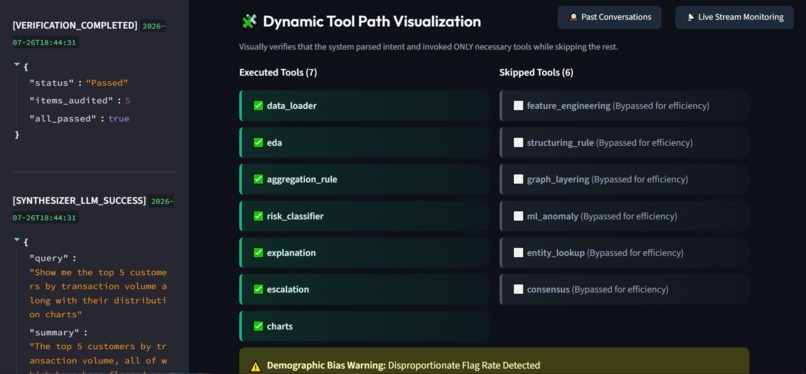Click the true value for all_passed
The image size is (806, 374).
coord(119,119)
